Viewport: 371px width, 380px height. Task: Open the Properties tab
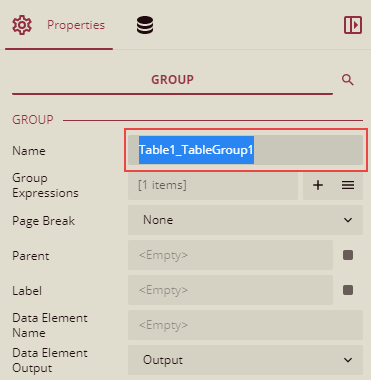[x=59, y=25]
